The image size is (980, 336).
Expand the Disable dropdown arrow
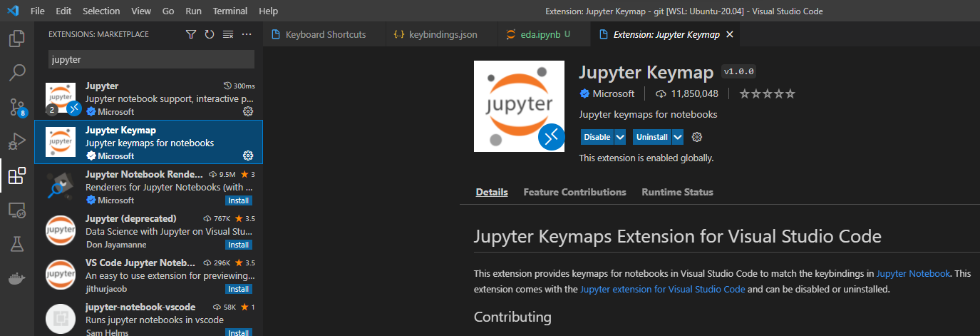620,137
